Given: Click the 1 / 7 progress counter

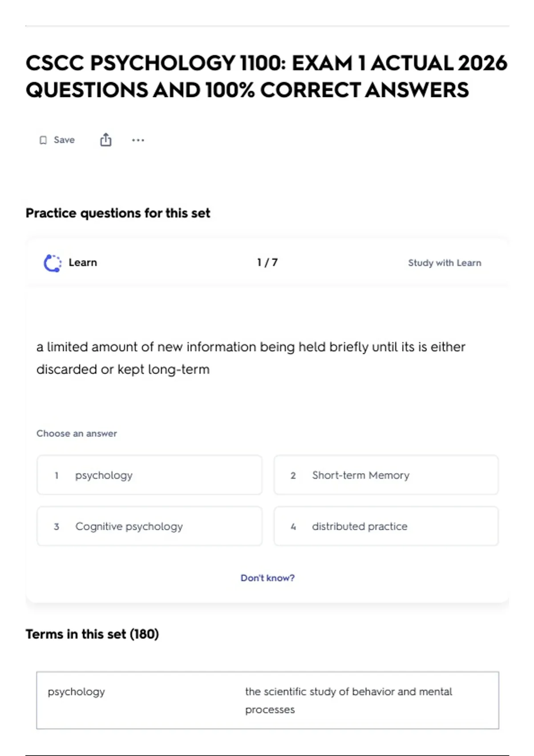Looking at the screenshot, I should pos(267,262).
